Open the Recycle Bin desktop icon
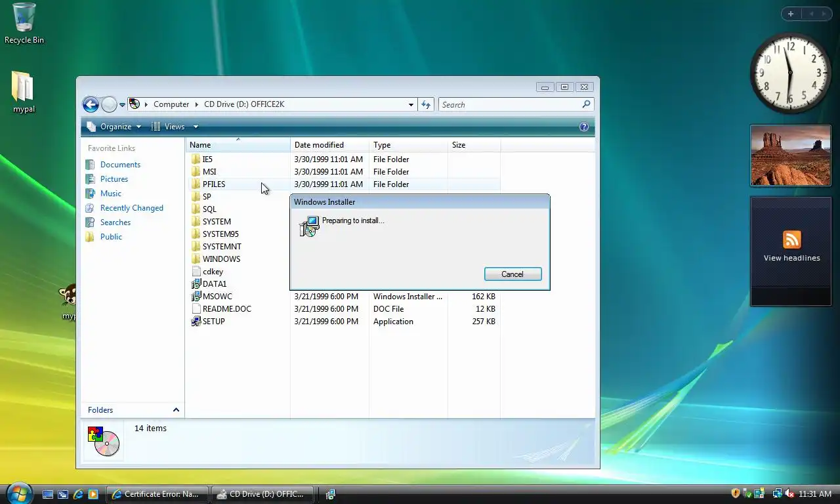 [24, 24]
